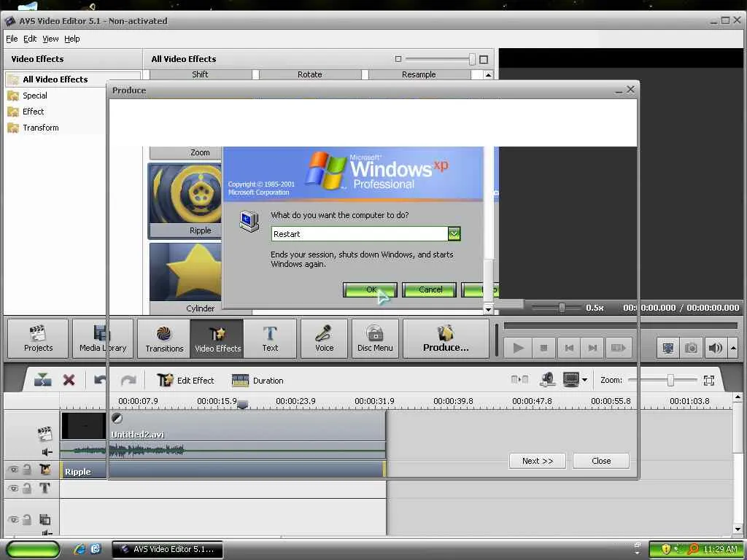Adjust the timeline Zoom slider
The height and width of the screenshot is (560, 747).
670,380
